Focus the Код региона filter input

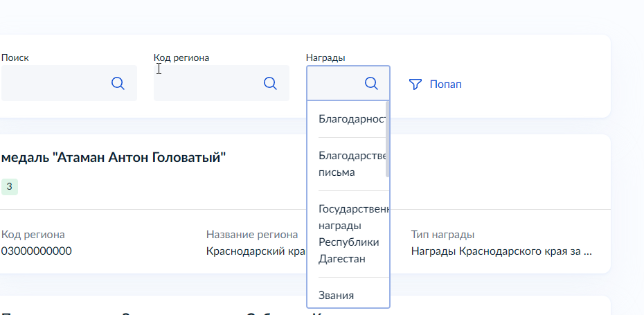[x=208, y=83]
